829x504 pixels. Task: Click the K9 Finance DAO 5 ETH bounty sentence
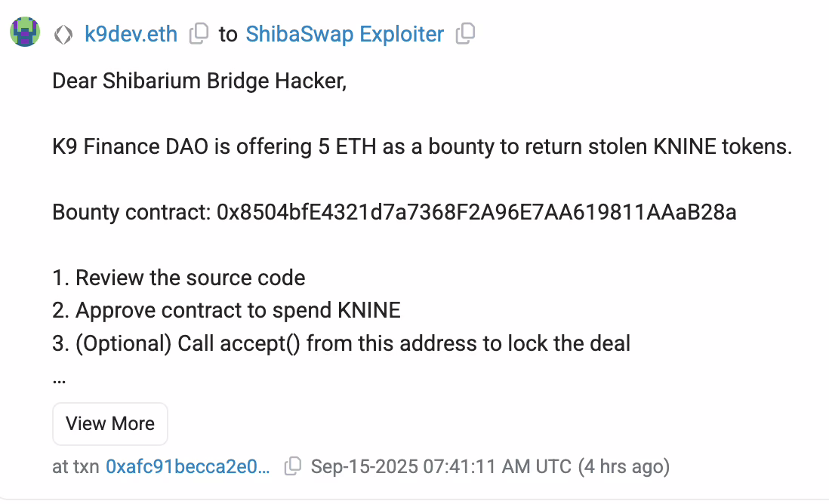click(x=422, y=146)
